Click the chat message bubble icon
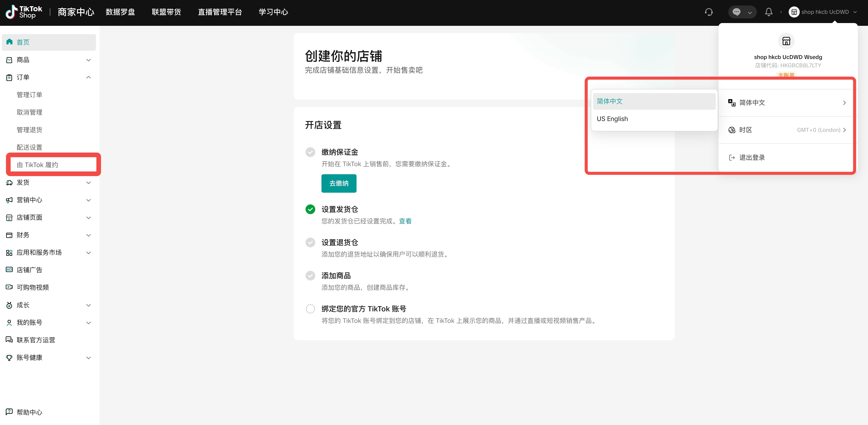 (x=737, y=12)
